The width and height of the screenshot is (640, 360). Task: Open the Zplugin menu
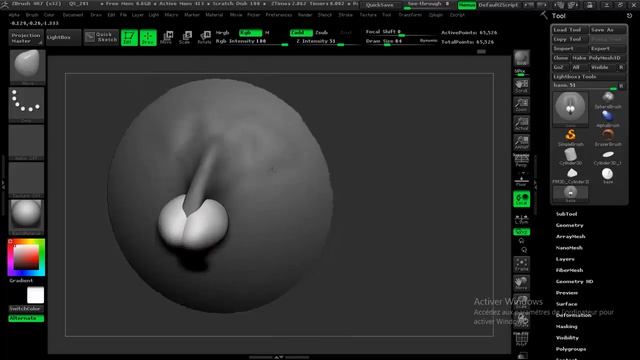coord(436,15)
